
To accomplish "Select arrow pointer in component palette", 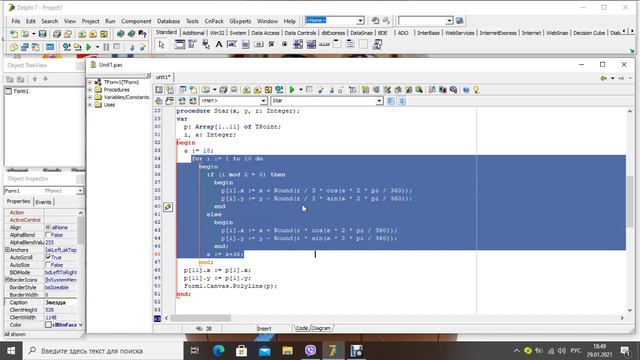I will click(161, 44).
